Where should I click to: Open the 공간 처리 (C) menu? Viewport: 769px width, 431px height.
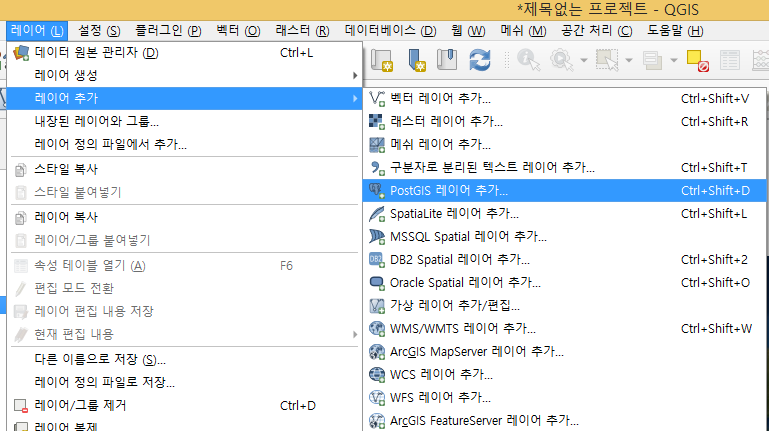point(597,31)
